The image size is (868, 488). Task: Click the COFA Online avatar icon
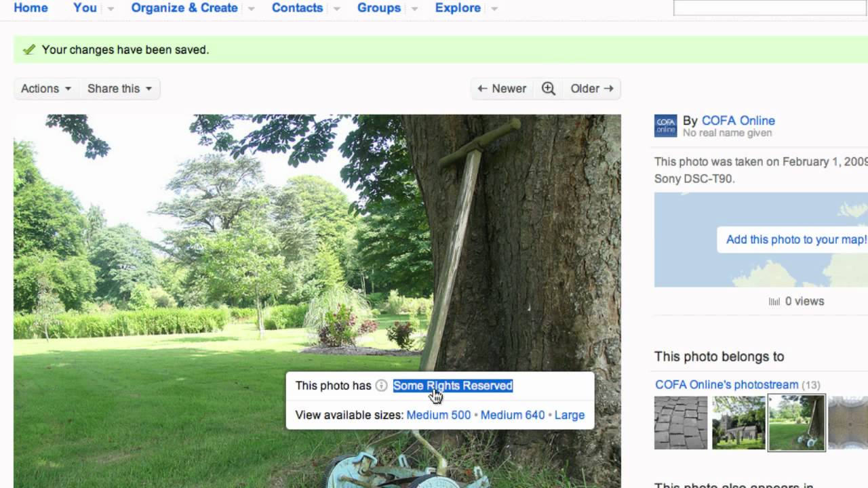click(x=665, y=126)
